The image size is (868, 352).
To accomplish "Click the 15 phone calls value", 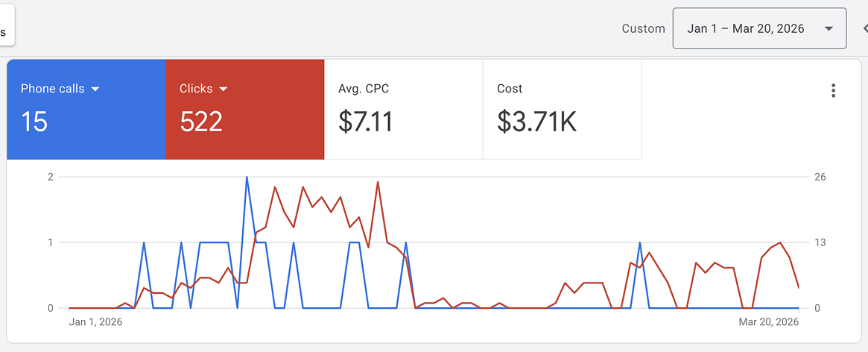I will 34,122.
